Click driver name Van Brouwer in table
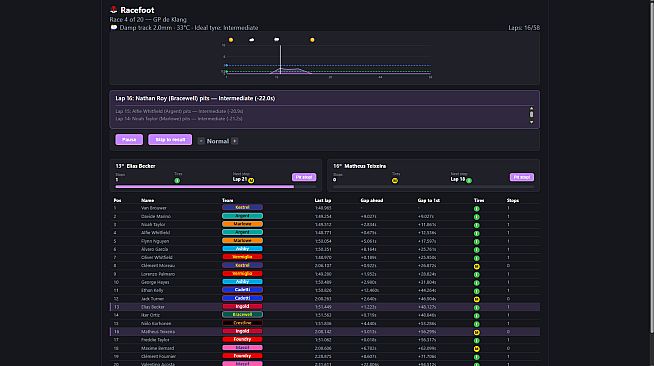The height and width of the screenshot is (366, 654). click(153, 208)
